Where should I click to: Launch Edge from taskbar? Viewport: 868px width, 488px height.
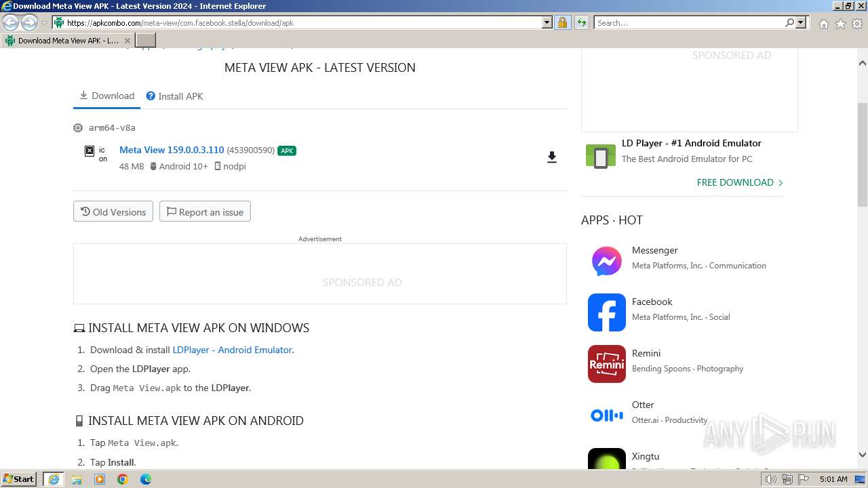(146, 479)
